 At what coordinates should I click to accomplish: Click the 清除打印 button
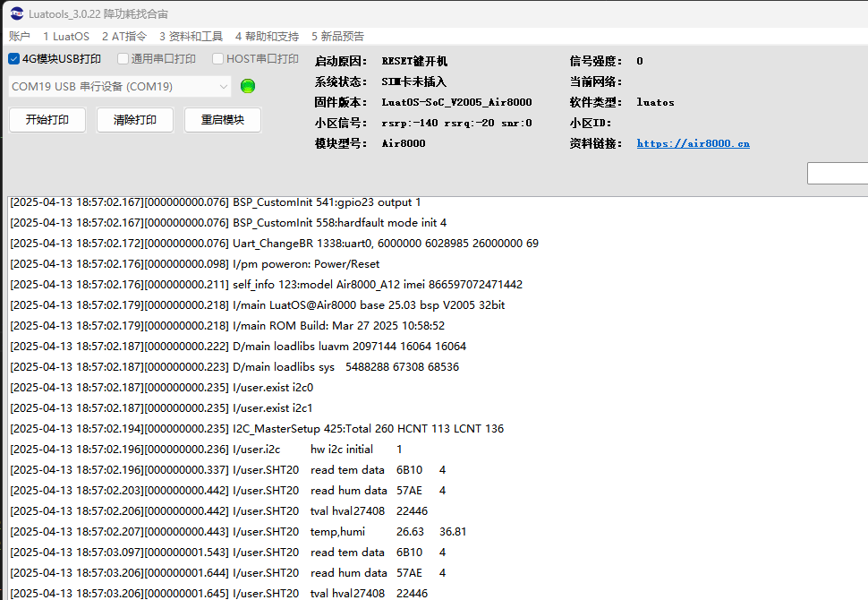coord(135,120)
